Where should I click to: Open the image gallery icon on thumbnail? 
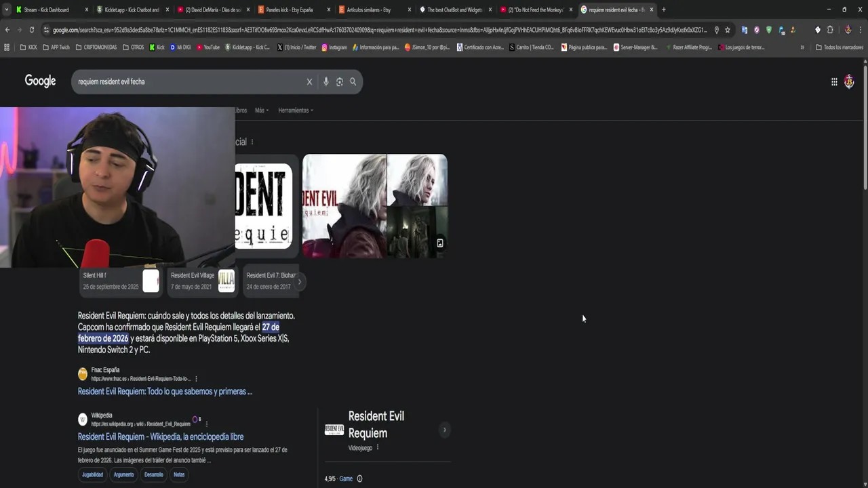tap(440, 243)
